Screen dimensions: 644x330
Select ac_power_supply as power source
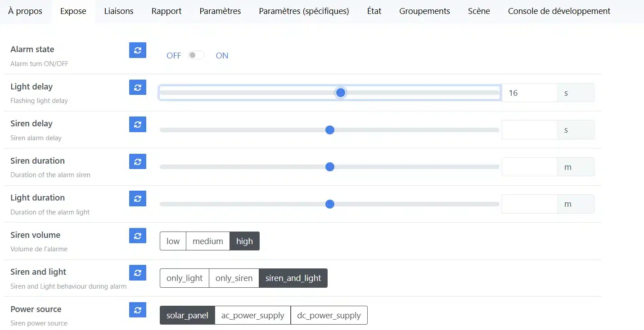pyautogui.click(x=252, y=315)
